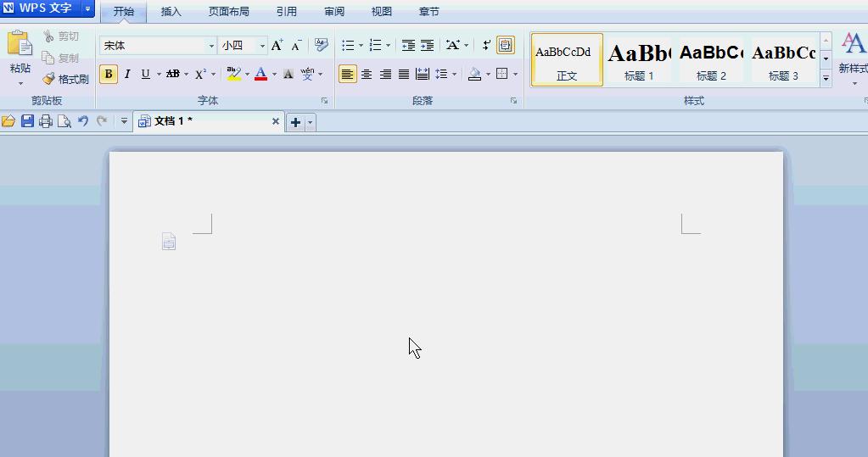This screenshot has height=457, width=868.
Task: Decrease font size with A- icon
Action: (297, 46)
